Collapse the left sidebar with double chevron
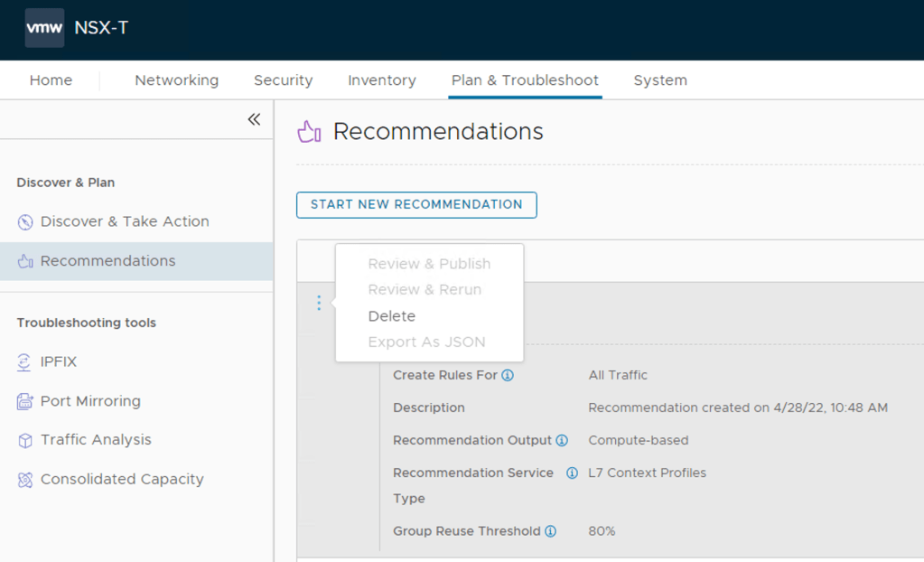Image resolution: width=924 pixels, height=562 pixels. (254, 120)
